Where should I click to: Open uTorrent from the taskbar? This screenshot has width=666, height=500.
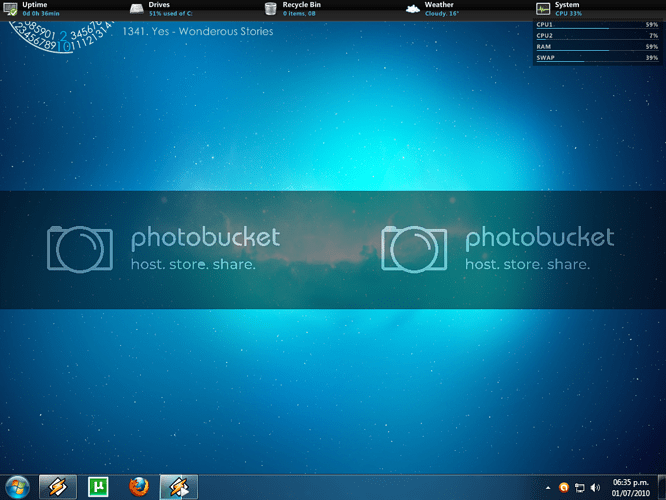point(99,487)
